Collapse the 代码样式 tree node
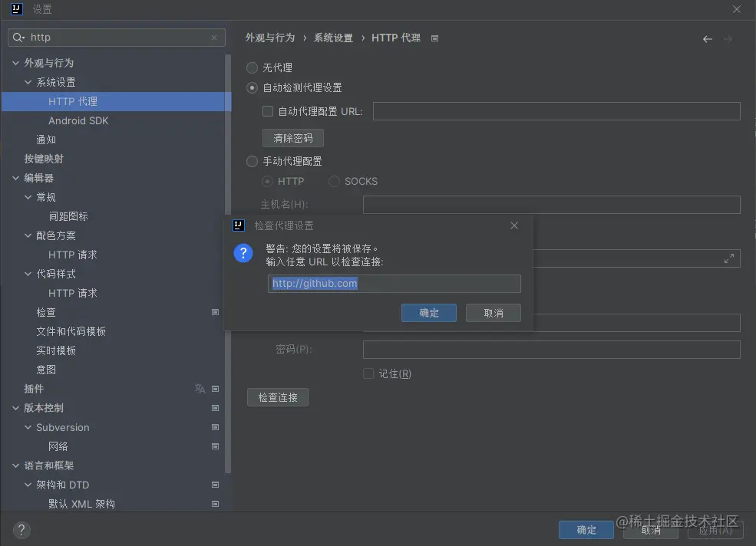The height and width of the screenshot is (546, 756). pos(28,274)
